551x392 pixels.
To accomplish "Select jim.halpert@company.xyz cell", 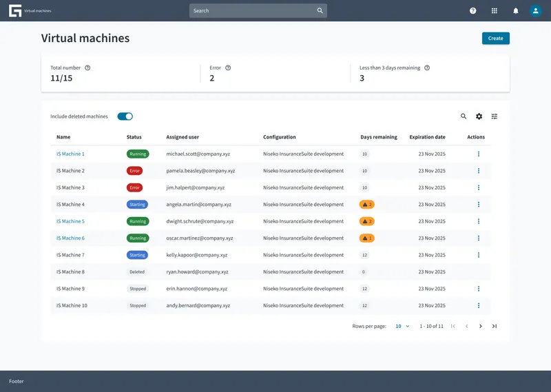I will click(x=195, y=188).
